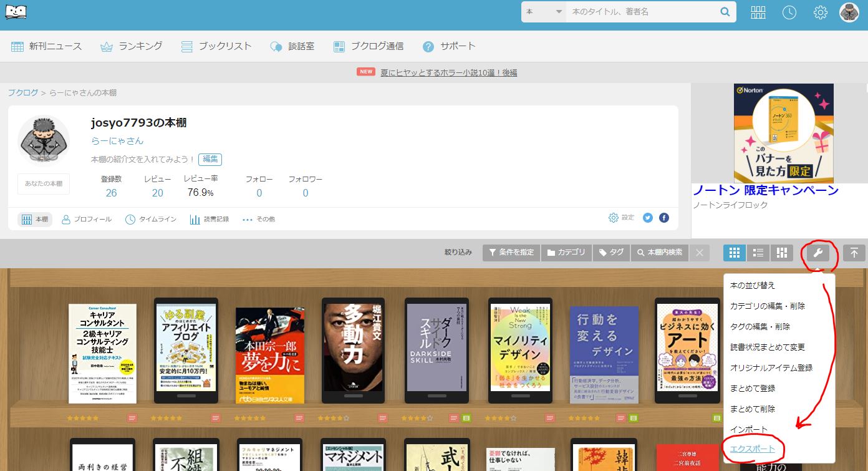The width and height of the screenshot is (868, 471).
Task: Open the 条件を指定 filter dropdown
Action: [x=511, y=253]
